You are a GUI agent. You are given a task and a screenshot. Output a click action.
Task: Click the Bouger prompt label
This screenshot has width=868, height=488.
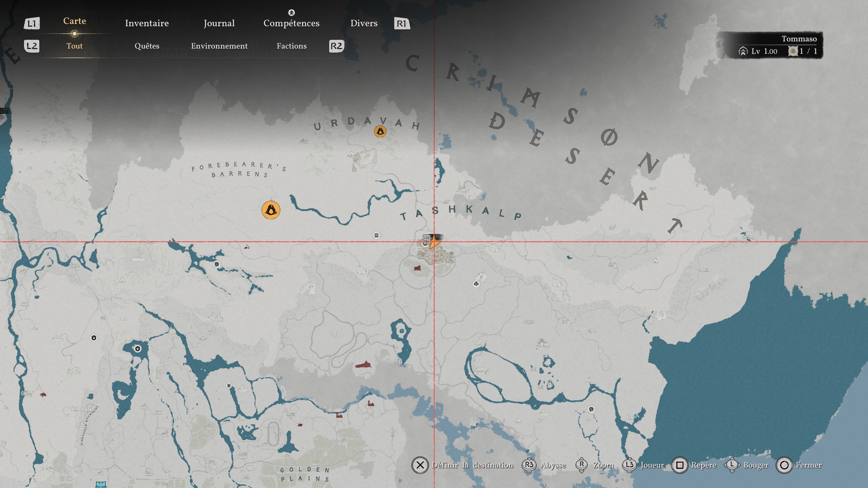[x=756, y=465]
